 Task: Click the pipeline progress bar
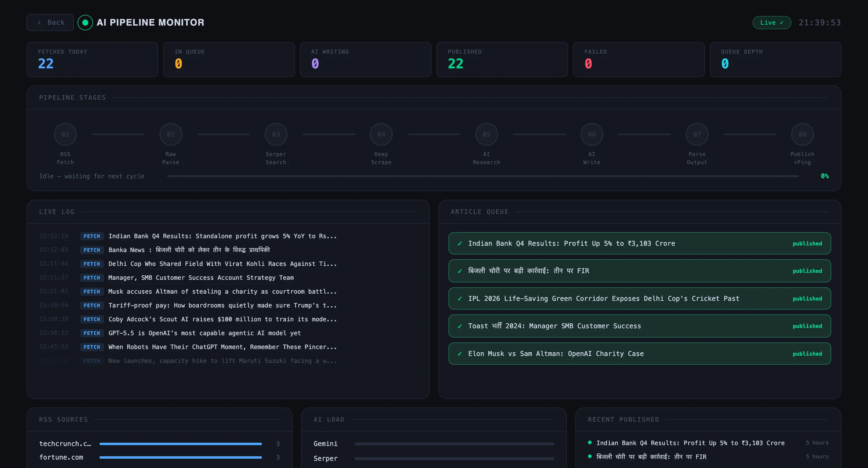pos(482,176)
